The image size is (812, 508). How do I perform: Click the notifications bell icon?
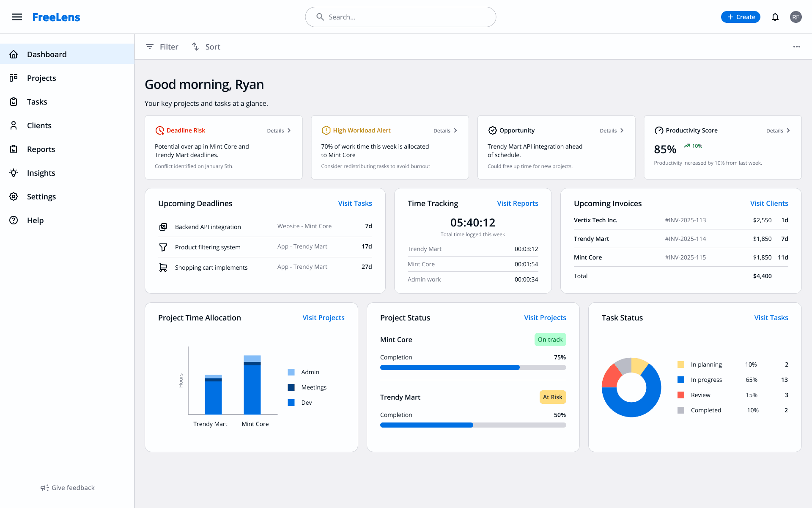(775, 17)
